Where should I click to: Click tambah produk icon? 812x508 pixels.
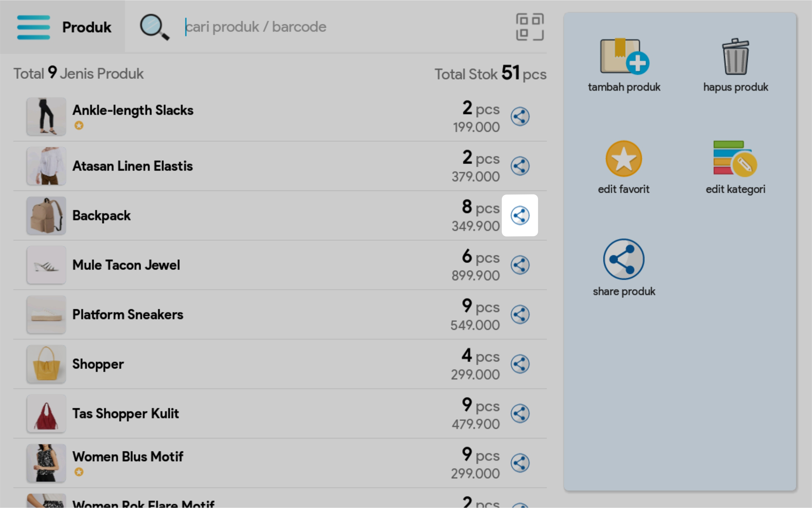624,57
